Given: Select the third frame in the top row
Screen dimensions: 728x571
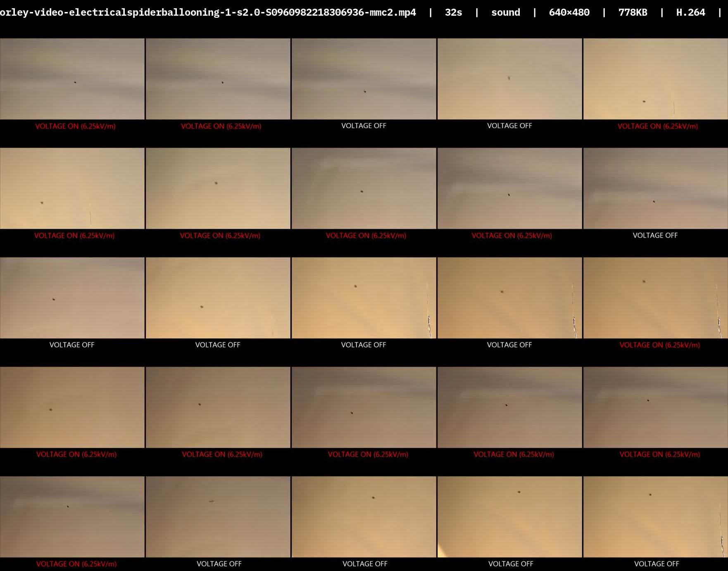Looking at the screenshot, I should (364, 79).
